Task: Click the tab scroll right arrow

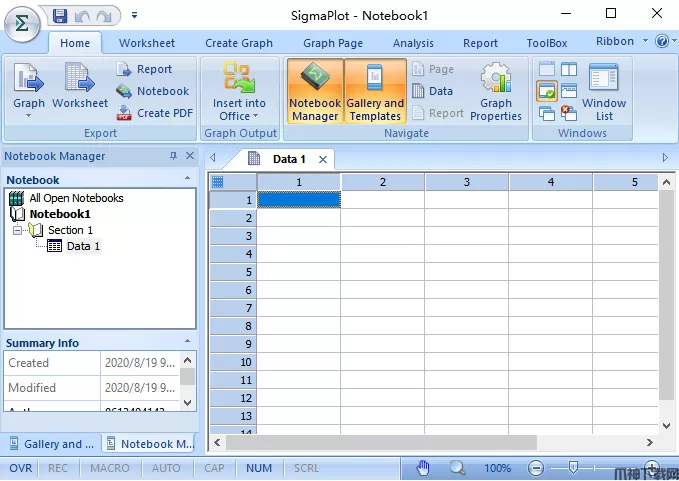Action: [x=665, y=158]
